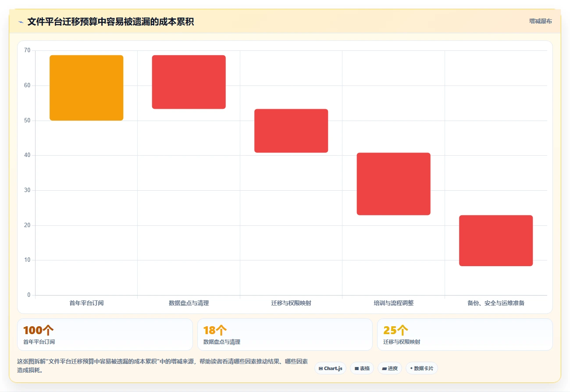Click the y-axis value 20
Image resolution: width=570 pixels, height=392 pixels.
(x=27, y=225)
